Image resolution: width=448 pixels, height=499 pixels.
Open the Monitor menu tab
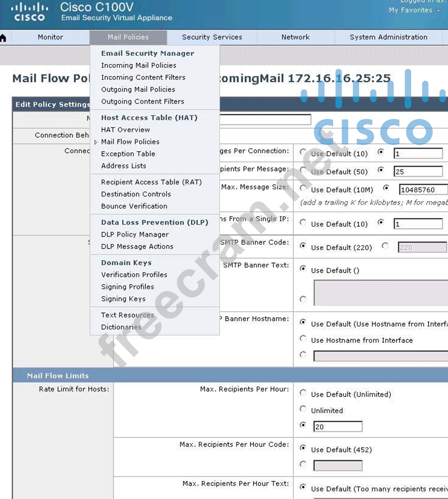tap(50, 37)
